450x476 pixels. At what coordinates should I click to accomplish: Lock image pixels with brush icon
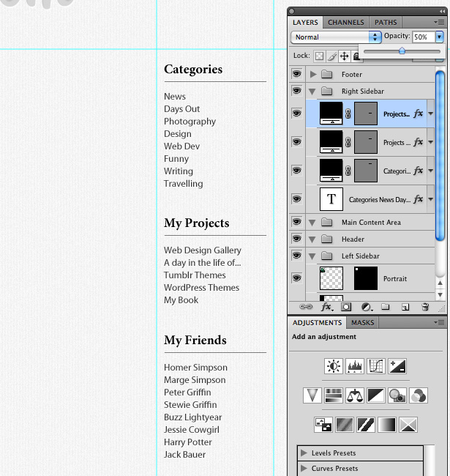(x=331, y=56)
